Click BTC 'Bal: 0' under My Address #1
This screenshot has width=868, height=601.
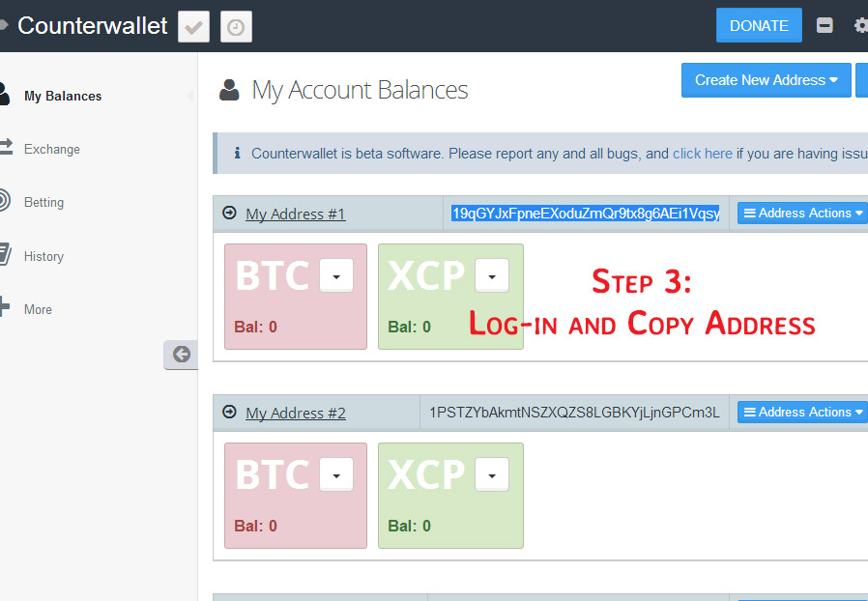(x=255, y=327)
